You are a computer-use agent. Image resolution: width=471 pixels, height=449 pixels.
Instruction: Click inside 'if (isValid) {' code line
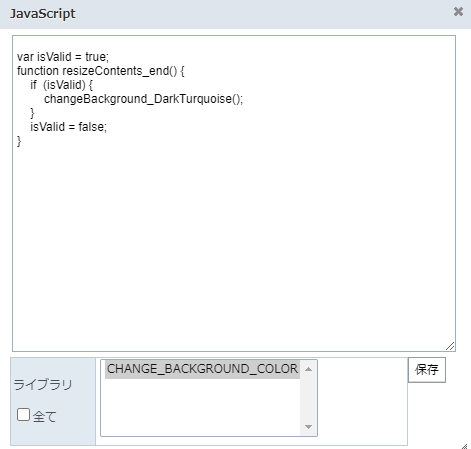pos(62,85)
